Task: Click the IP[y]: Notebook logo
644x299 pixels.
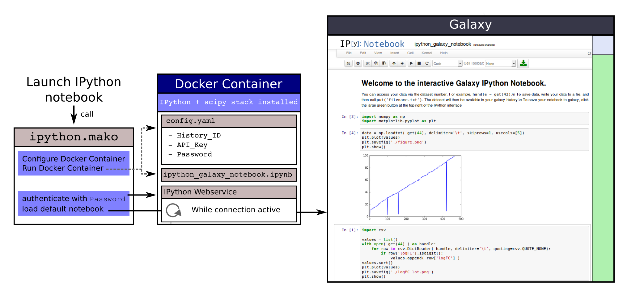Action: 372,44
